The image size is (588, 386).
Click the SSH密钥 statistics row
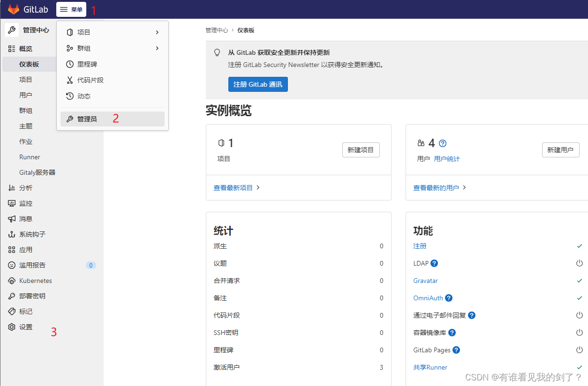coord(298,333)
